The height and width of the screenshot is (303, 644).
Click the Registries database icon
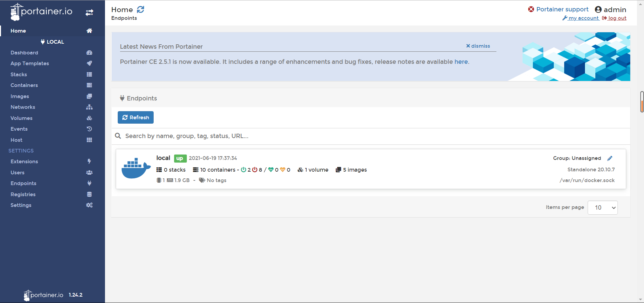tap(89, 194)
